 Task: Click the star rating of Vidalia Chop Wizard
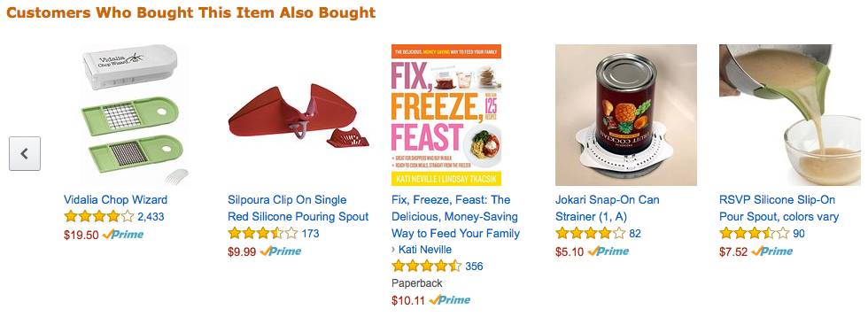coord(99,216)
